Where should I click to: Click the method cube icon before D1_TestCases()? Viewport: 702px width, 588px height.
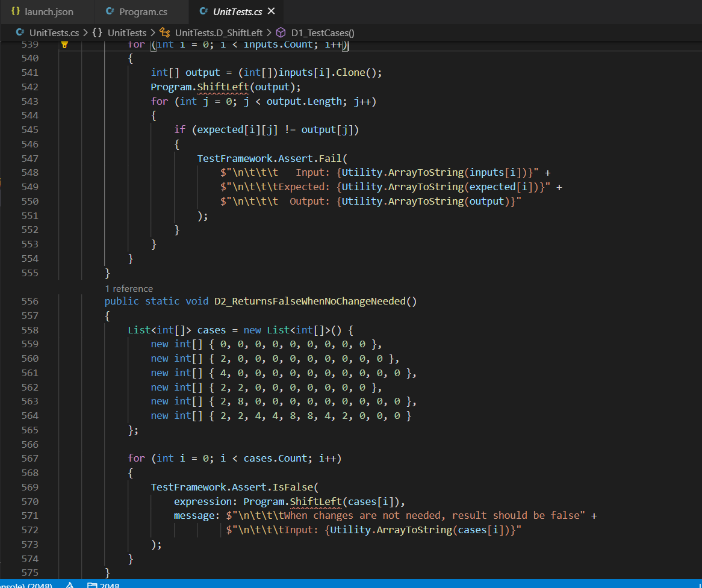coord(281,32)
